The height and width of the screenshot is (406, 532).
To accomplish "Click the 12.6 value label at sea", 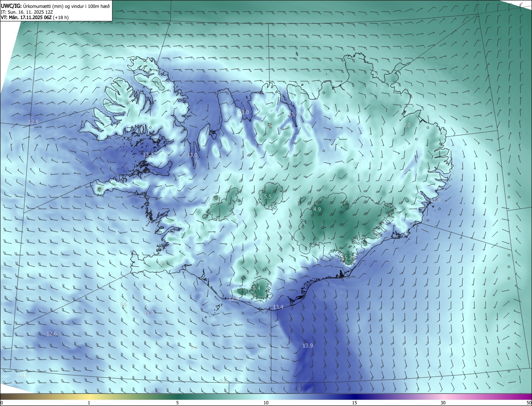I will 52,334.
